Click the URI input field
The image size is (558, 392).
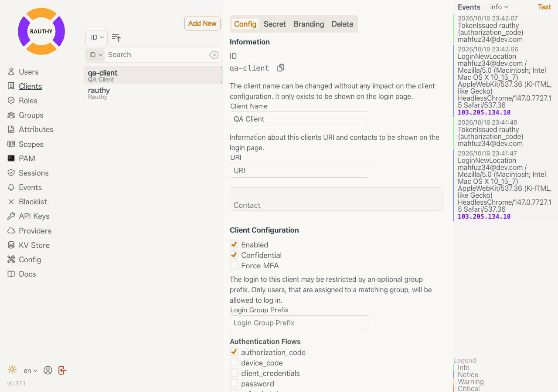pyautogui.click(x=299, y=170)
